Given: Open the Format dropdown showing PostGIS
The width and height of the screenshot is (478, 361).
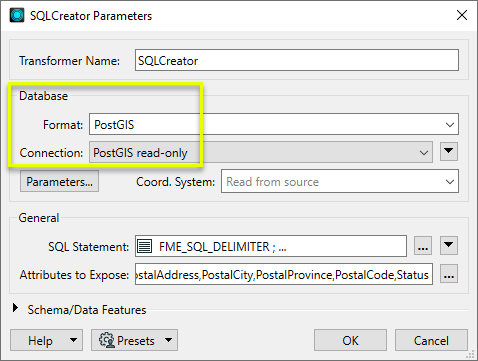Looking at the screenshot, I should point(274,124).
